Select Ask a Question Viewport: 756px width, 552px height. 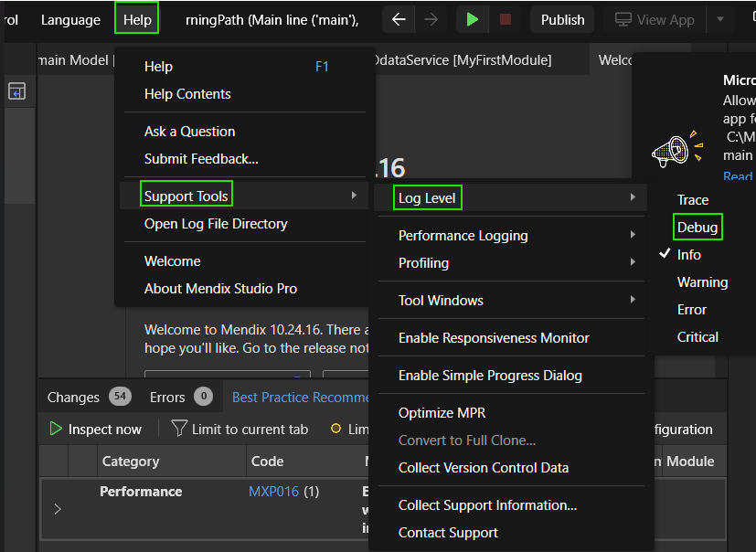point(189,132)
